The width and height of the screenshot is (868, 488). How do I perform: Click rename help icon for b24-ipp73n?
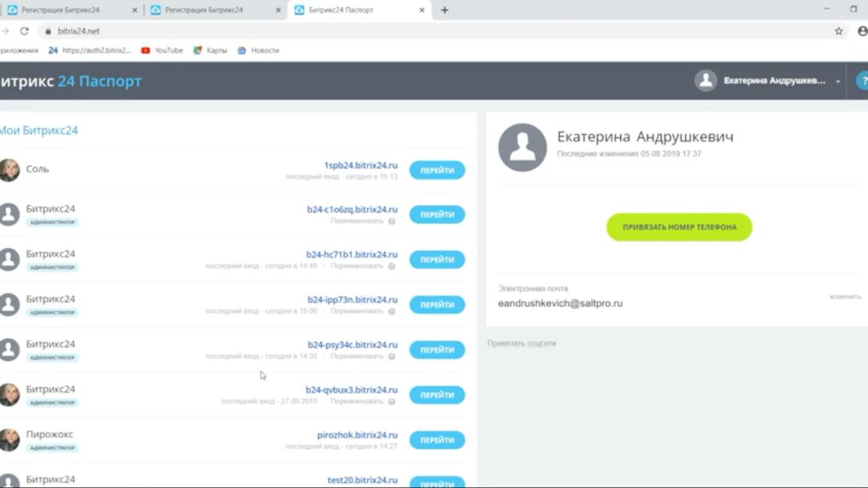(391, 311)
